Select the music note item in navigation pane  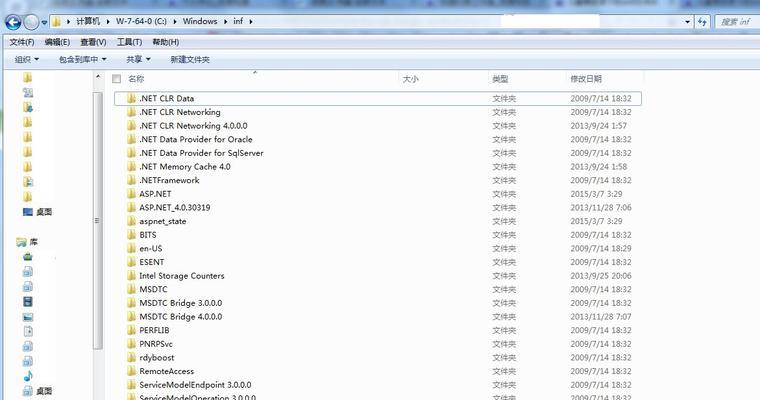(28, 376)
